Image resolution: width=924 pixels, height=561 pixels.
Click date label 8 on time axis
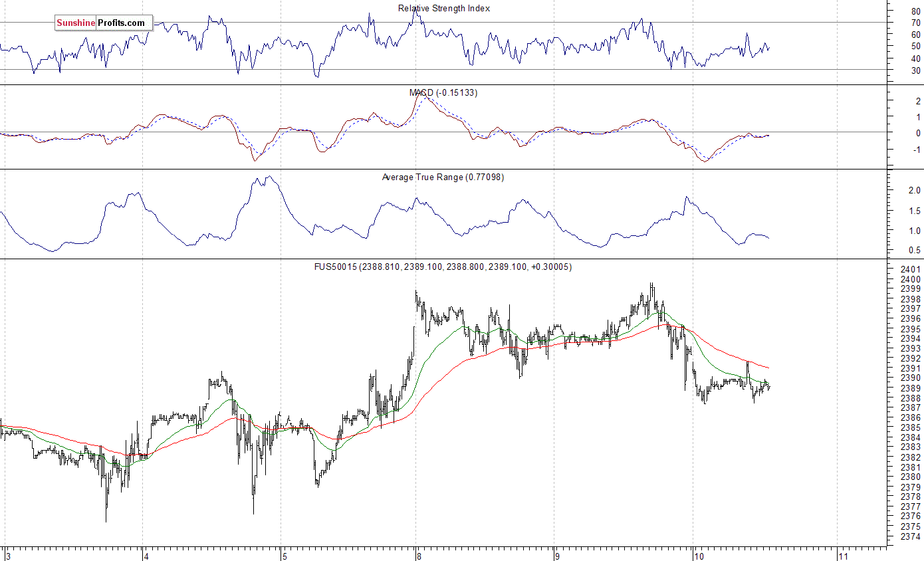point(418,556)
